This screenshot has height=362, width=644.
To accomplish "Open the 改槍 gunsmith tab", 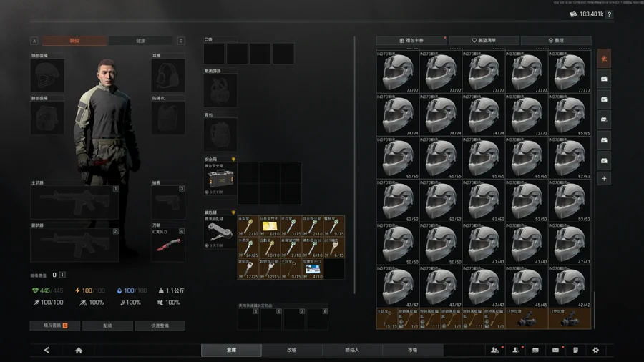I will [292, 350].
